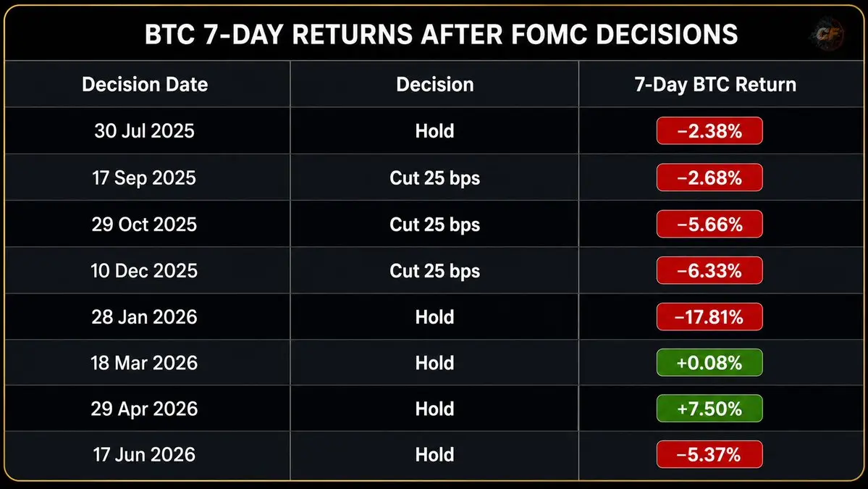Select the 17 Jun 2026 date cell
868x489 pixels.
click(144, 455)
